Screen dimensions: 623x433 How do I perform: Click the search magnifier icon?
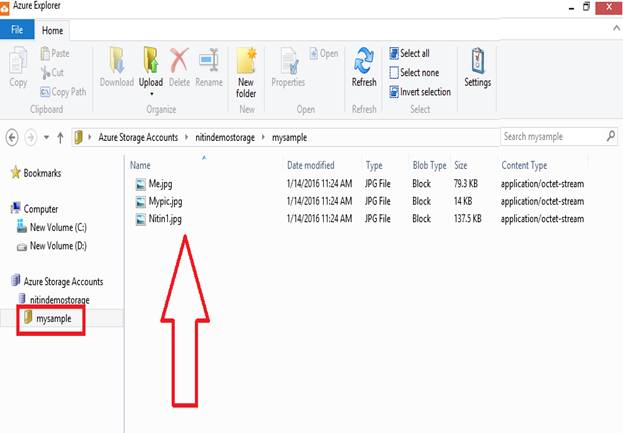(611, 136)
